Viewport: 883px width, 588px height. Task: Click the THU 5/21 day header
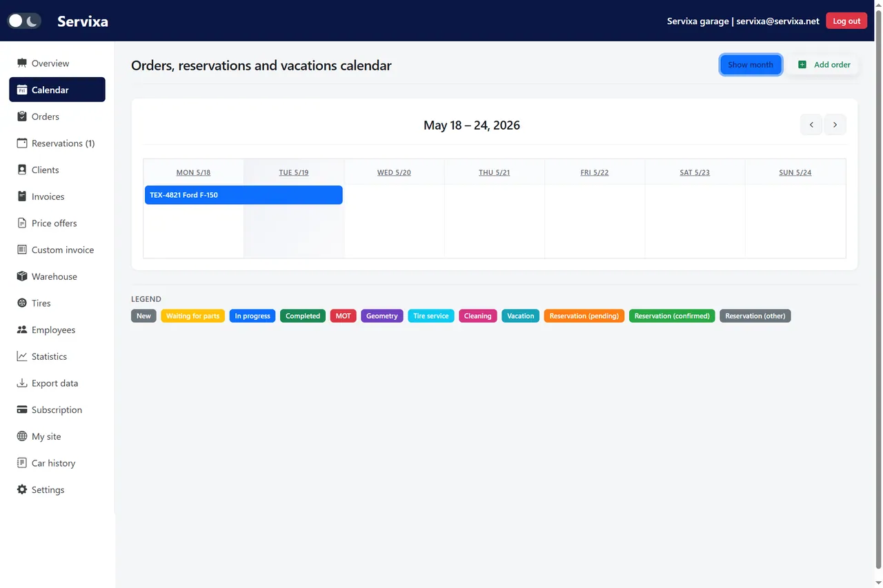(x=495, y=172)
